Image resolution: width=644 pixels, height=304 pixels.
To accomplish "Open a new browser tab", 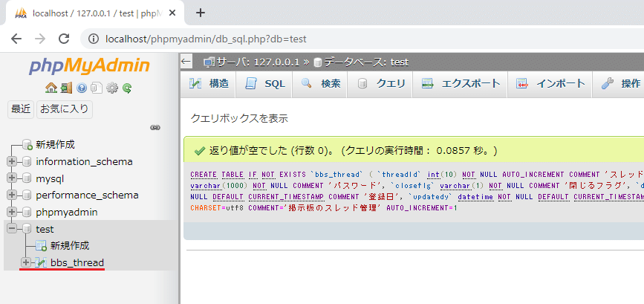I will click(200, 13).
